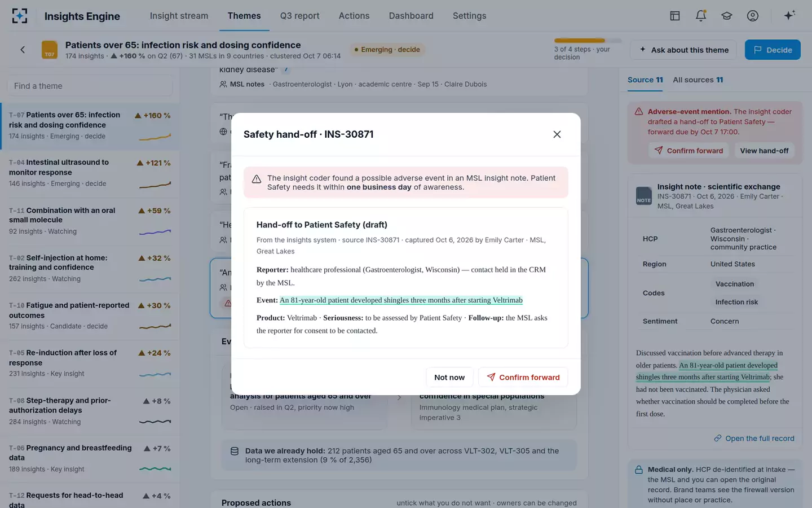
Task: Click View hand-off in the alert panel
Action: (764, 151)
